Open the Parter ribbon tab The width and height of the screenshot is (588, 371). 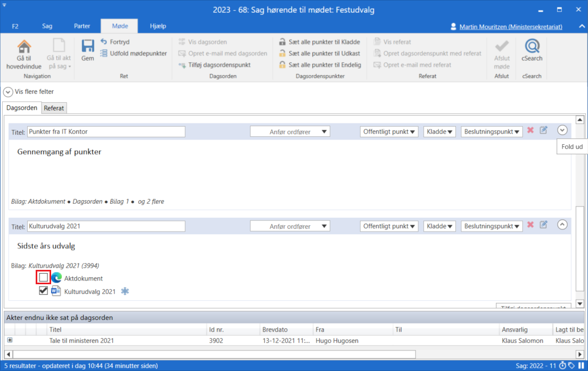point(82,26)
